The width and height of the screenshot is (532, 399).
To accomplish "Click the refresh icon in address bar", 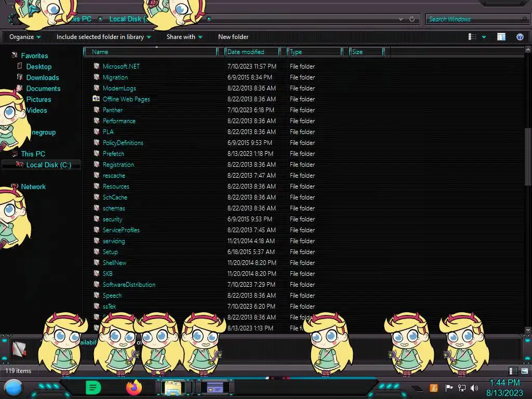I will 412,19.
